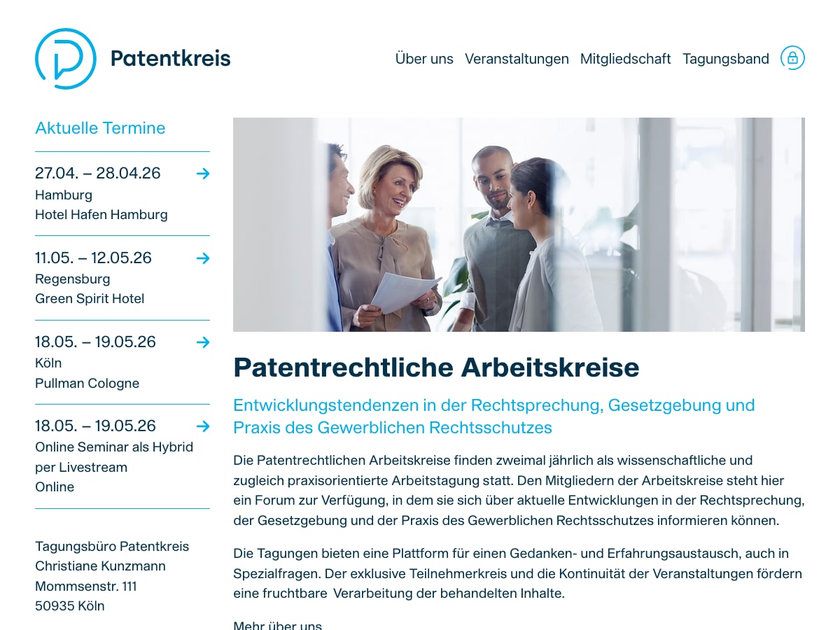
Task: Open the 11.05. – 12.05.26 event date
Action: (93, 258)
